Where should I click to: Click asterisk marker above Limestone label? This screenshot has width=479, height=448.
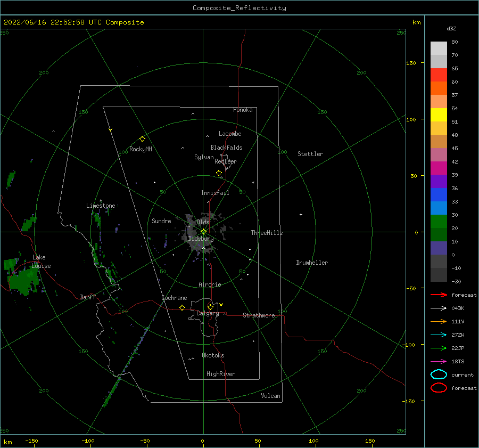click(101, 201)
